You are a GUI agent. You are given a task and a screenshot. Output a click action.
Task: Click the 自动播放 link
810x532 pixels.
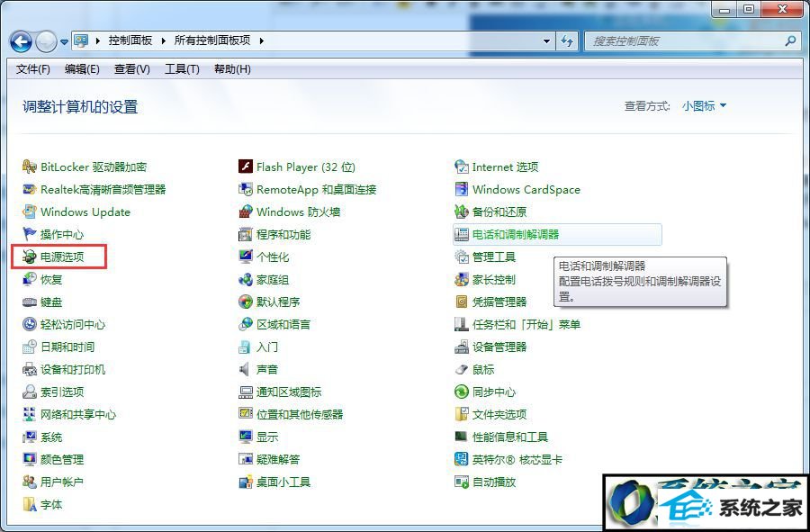[x=494, y=482]
